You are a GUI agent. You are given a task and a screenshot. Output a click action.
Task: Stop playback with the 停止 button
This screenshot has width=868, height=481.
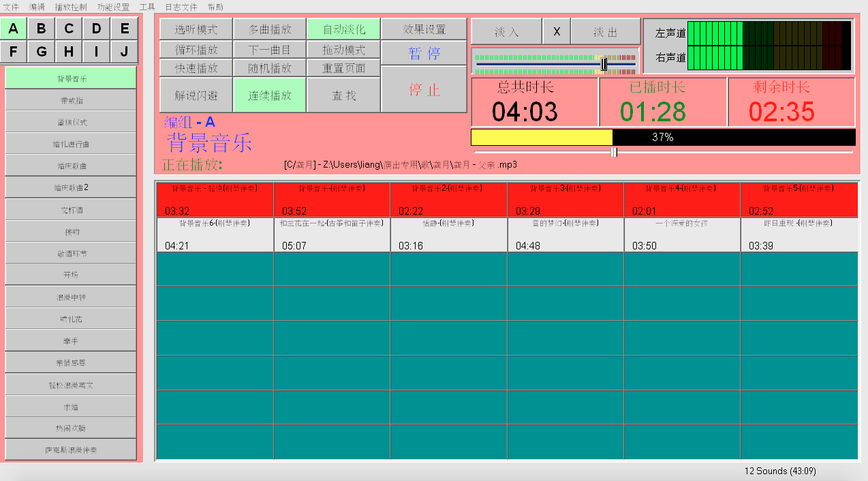[x=424, y=89]
